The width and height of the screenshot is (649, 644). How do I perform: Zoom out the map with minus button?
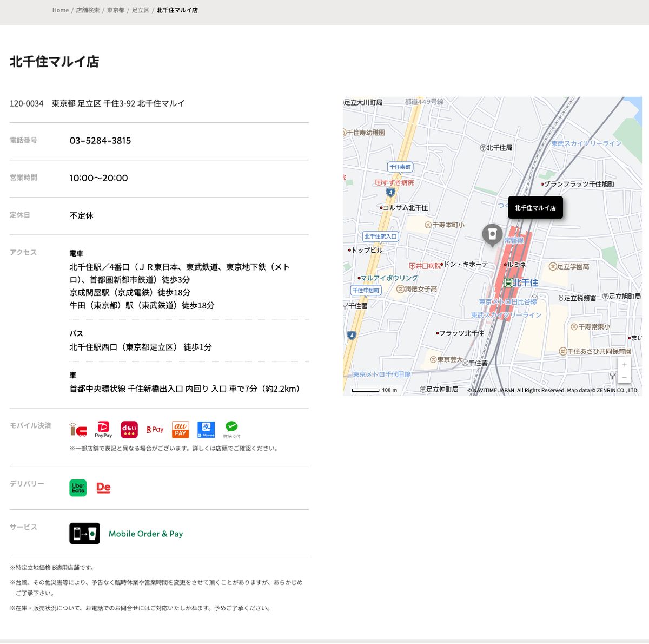pyautogui.click(x=624, y=377)
